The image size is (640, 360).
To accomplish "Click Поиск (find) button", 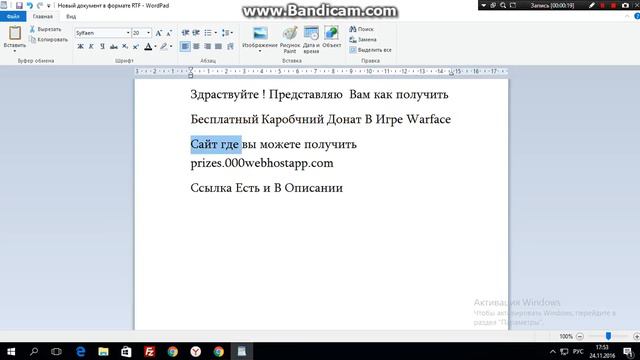I will [361, 29].
